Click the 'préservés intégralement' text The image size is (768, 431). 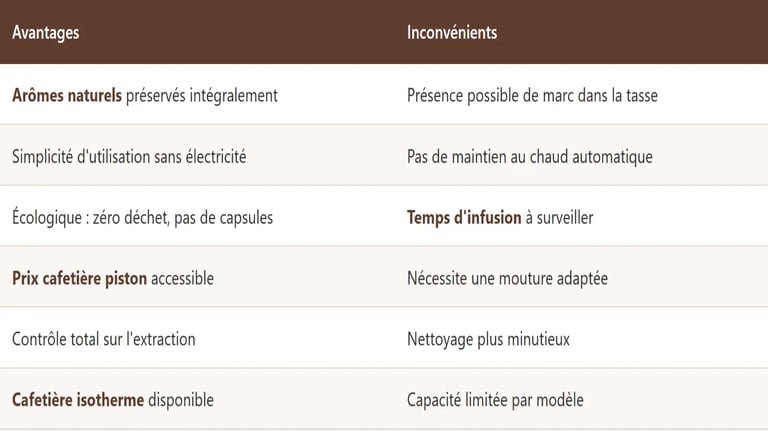(201, 96)
